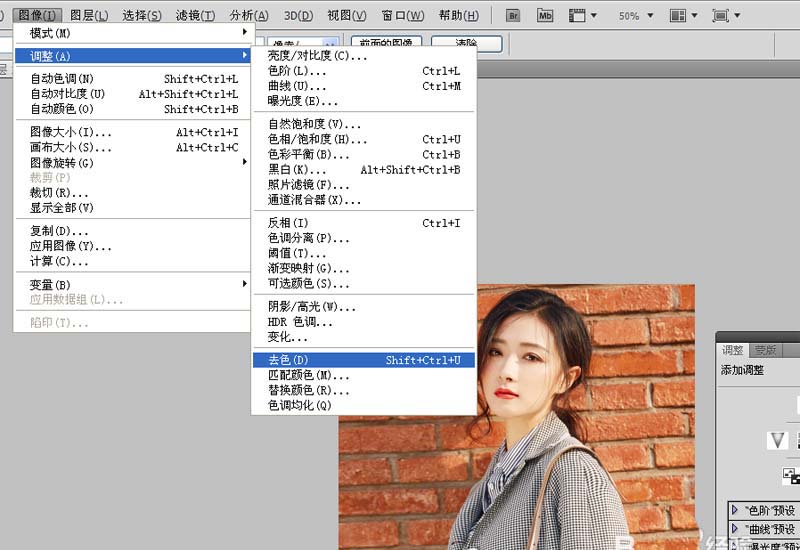Screen dimensions: 800x550
Task: Open the 3D(D) menu
Action: click(x=298, y=15)
